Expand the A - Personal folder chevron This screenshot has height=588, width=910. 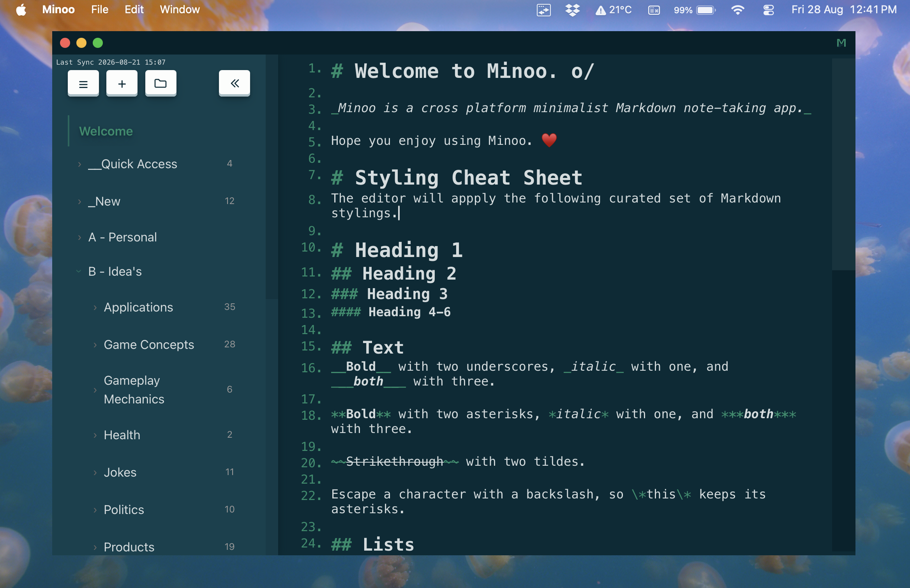tap(79, 238)
